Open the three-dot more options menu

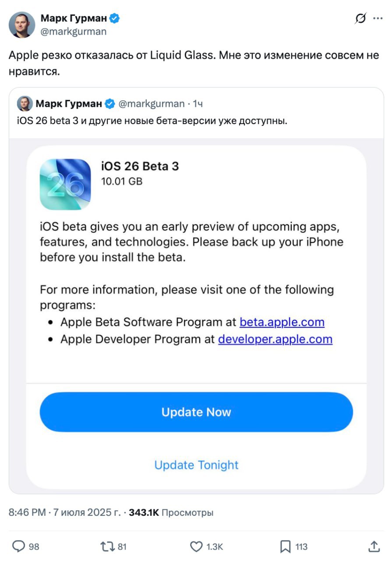(378, 19)
